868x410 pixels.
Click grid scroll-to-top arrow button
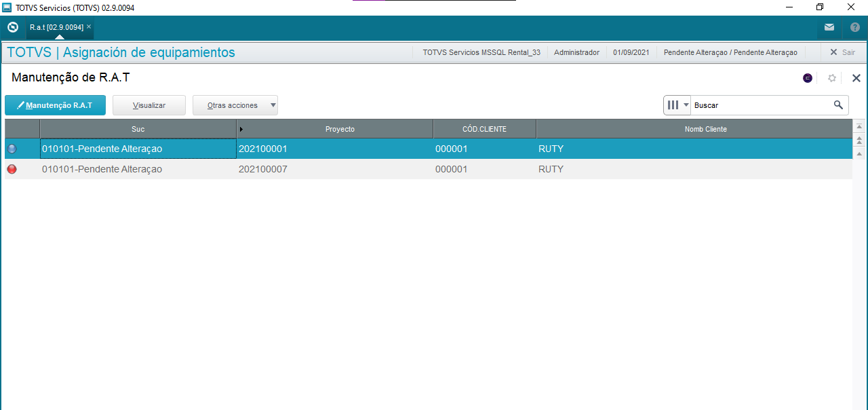coord(860,126)
